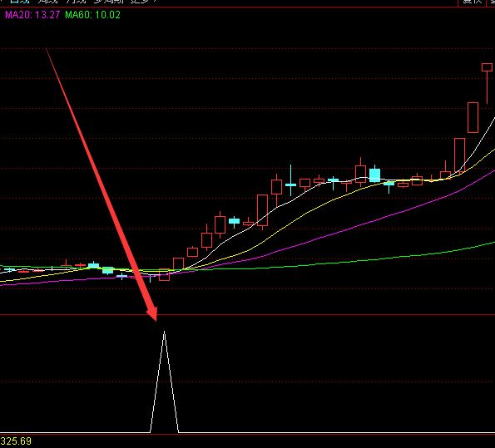Click the MA20: 13.27 indicator label

[32, 15]
